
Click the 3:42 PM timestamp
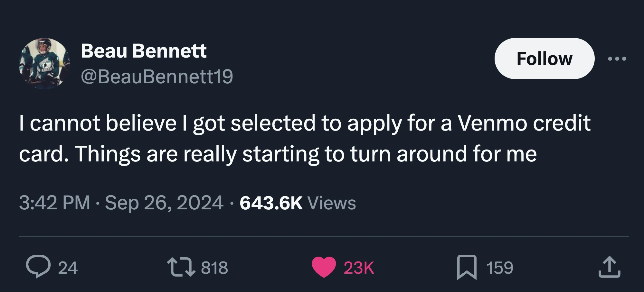[54, 203]
